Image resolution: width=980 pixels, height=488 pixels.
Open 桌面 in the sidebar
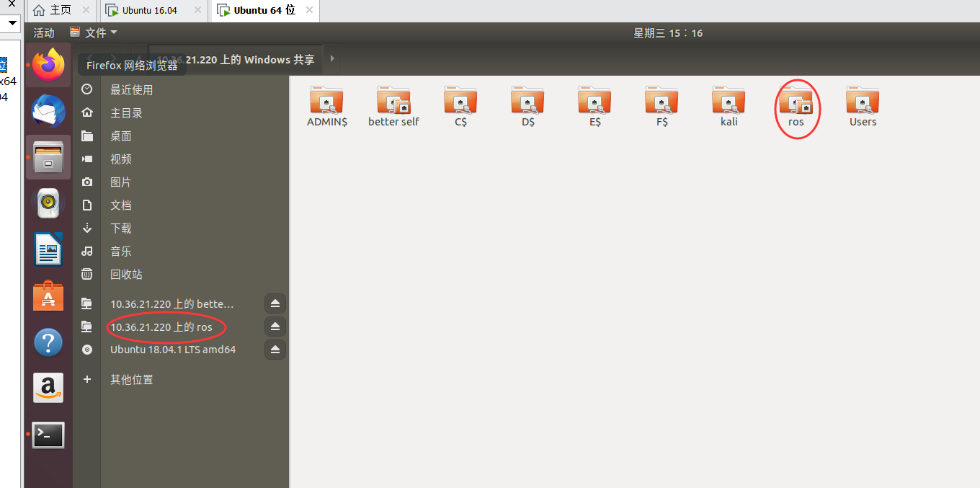180,136
